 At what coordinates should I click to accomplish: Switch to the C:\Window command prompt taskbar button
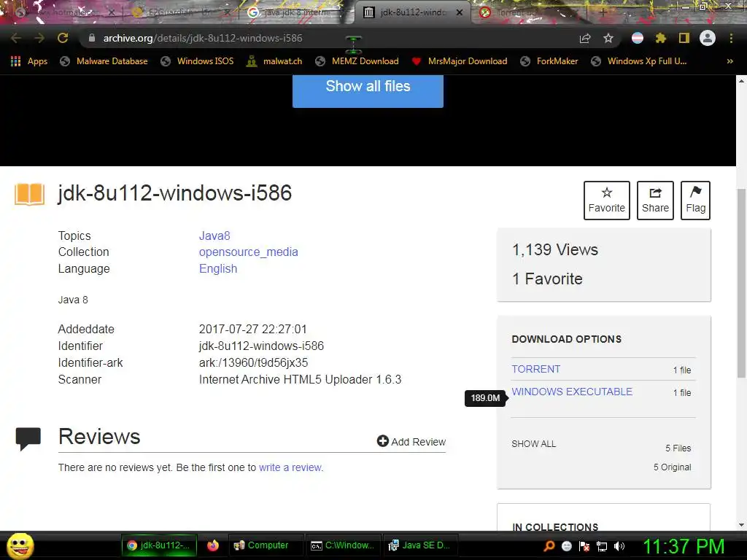coord(342,545)
